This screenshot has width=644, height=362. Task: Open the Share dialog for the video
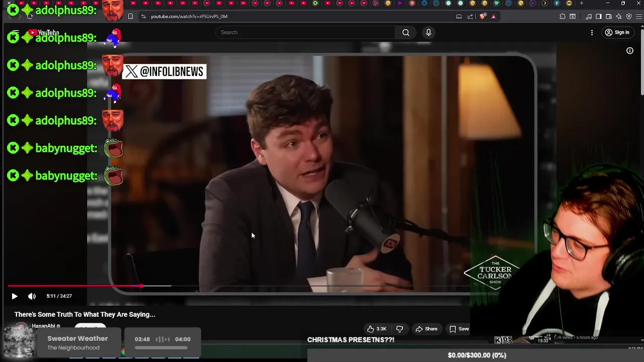426,329
